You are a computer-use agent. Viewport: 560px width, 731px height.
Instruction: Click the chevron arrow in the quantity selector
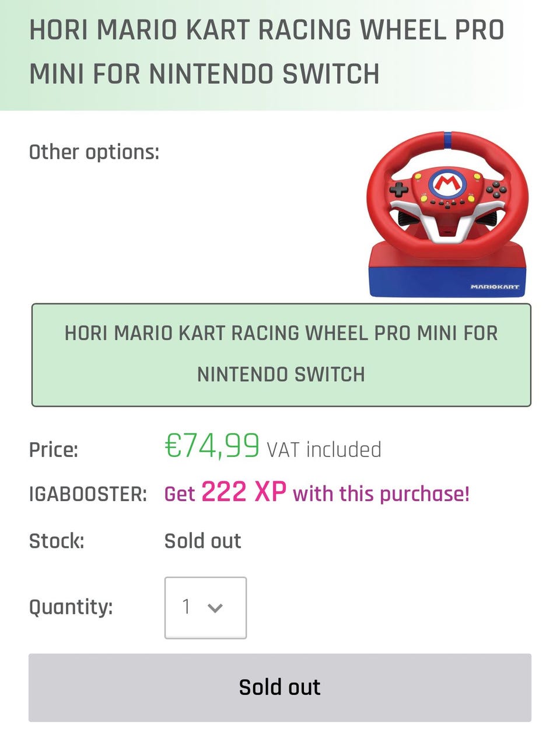[215, 608]
